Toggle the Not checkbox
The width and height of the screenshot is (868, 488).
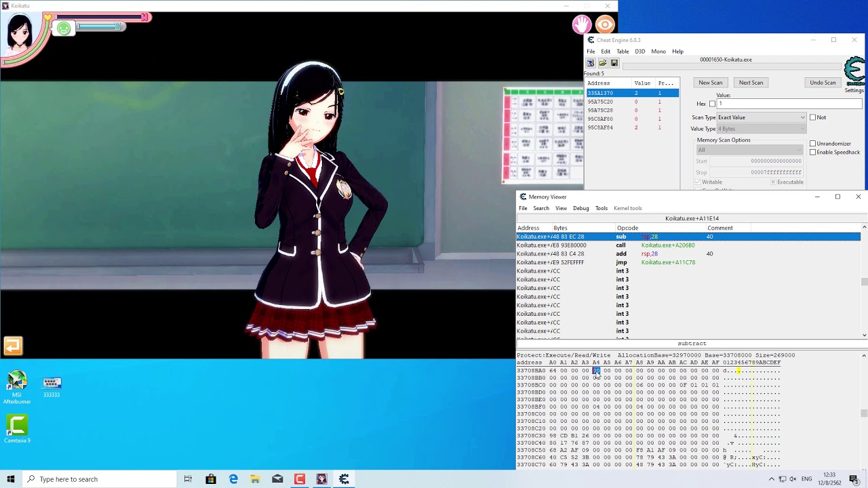(x=812, y=117)
